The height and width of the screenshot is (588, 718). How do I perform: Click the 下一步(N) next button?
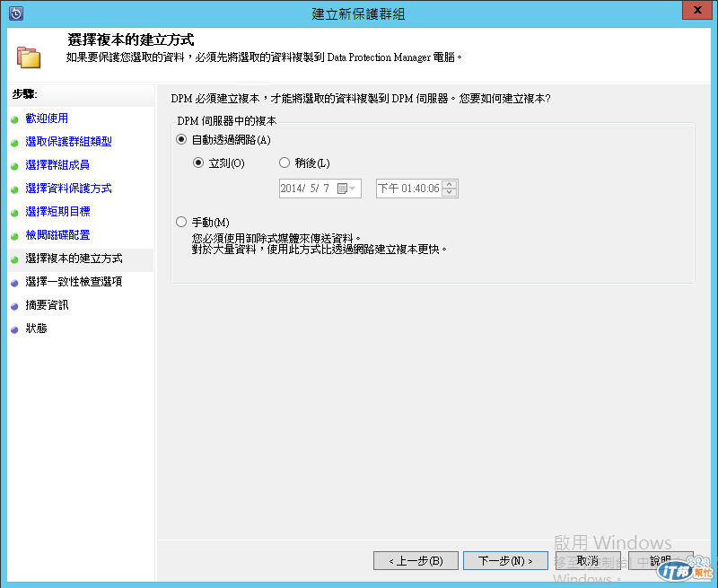(505, 560)
